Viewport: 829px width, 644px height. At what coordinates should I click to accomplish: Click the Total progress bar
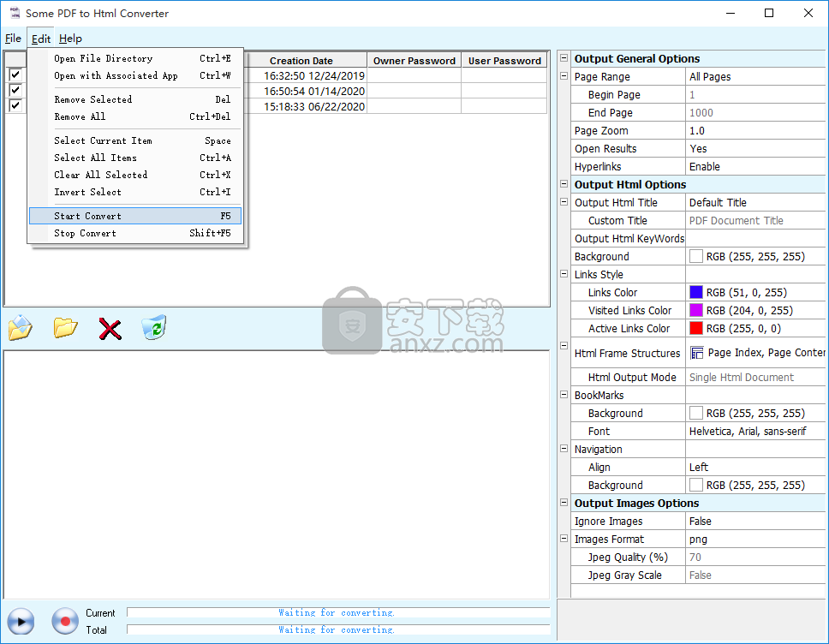pyautogui.click(x=338, y=629)
